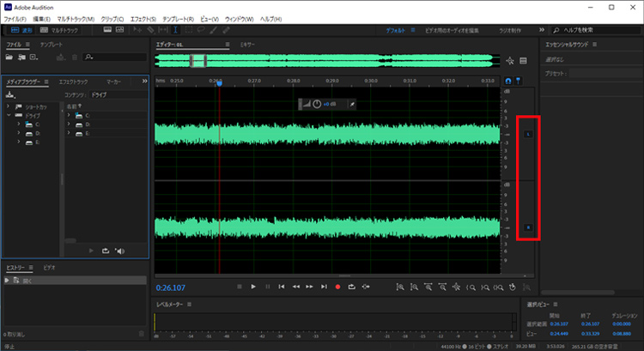
Task: Toggle the left channel L button
Action: [x=528, y=134]
